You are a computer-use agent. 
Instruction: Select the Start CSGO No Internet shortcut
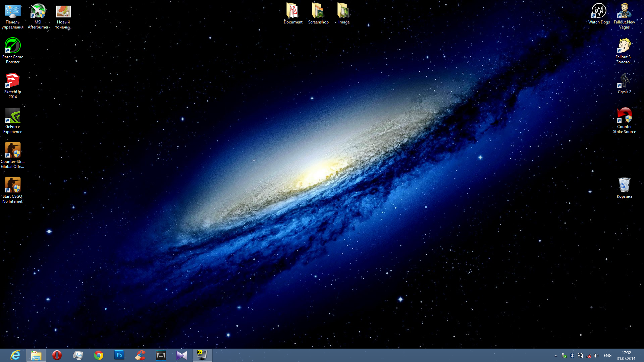point(13,190)
